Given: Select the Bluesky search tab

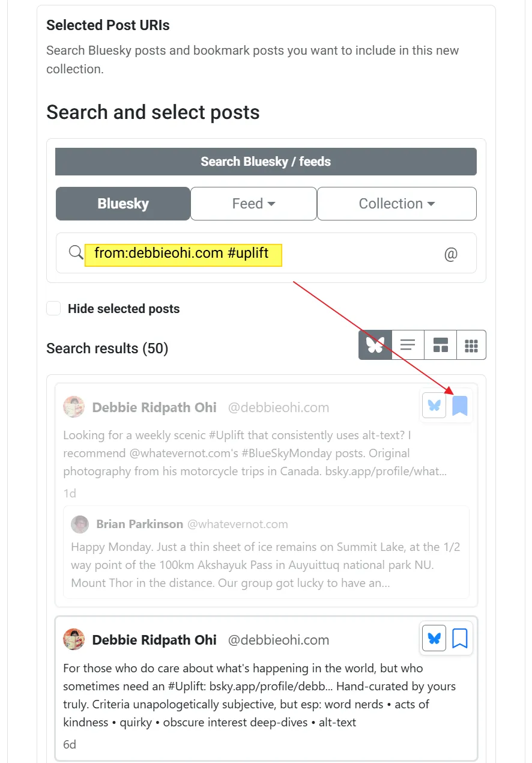Looking at the screenshot, I should (123, 204).
